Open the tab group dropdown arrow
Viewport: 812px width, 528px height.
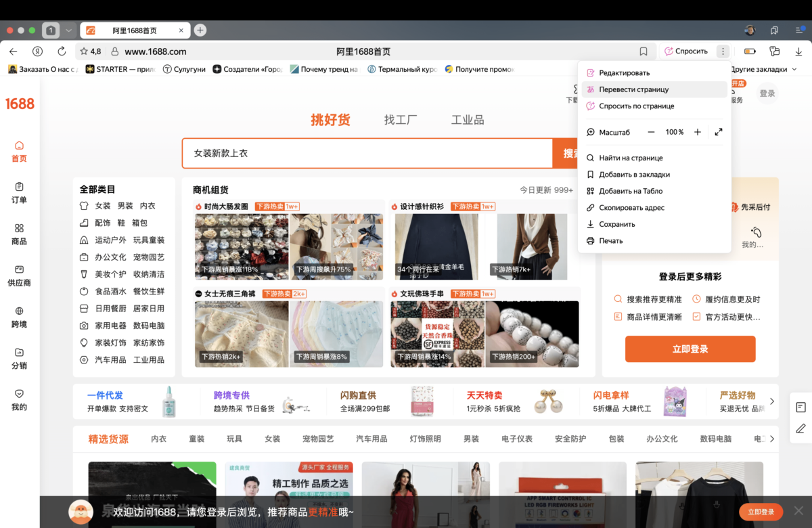coord(68,30)
